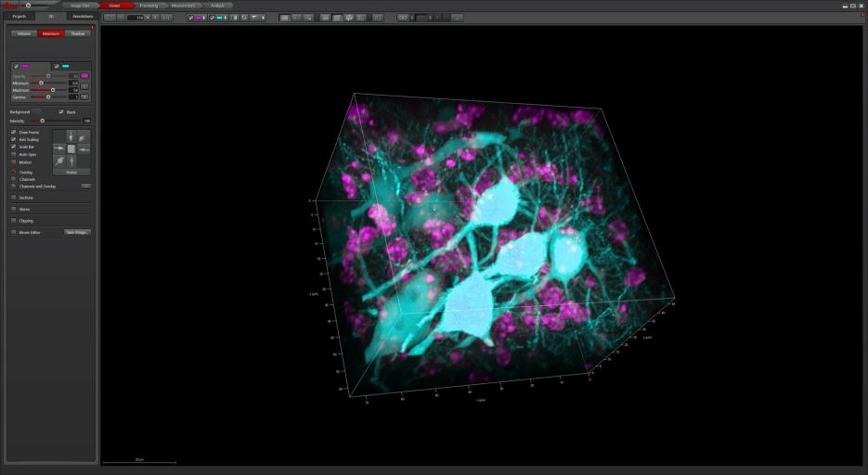
Task: Select the Overlay radio option
Action: (13, 172)
